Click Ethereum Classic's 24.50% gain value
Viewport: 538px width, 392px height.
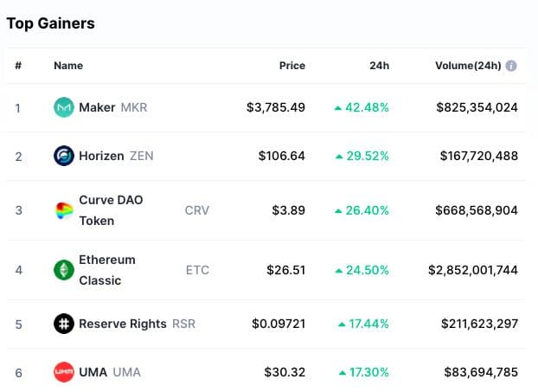coord(368,270)
